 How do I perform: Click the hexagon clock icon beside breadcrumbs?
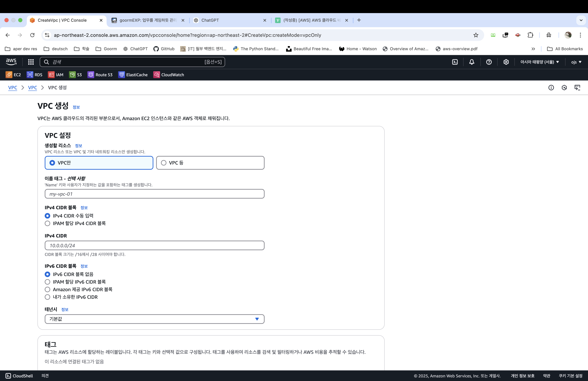564,88
